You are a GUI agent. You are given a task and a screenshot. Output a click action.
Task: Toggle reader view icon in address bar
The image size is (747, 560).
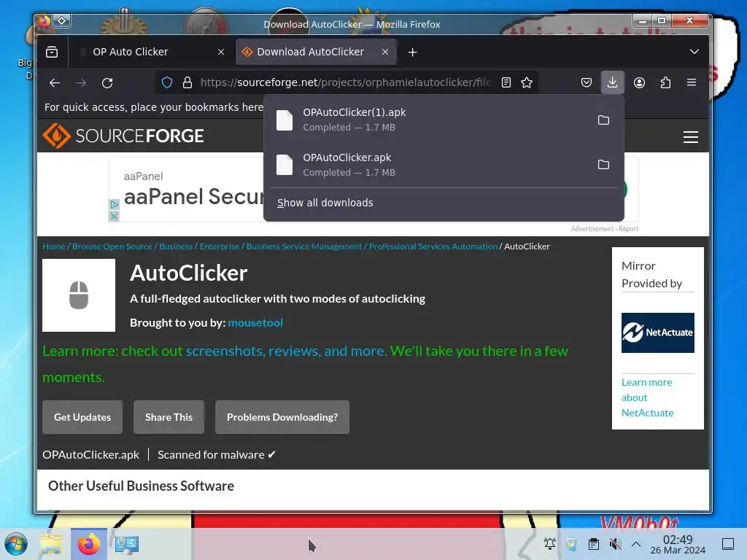[x=506, y=83]
